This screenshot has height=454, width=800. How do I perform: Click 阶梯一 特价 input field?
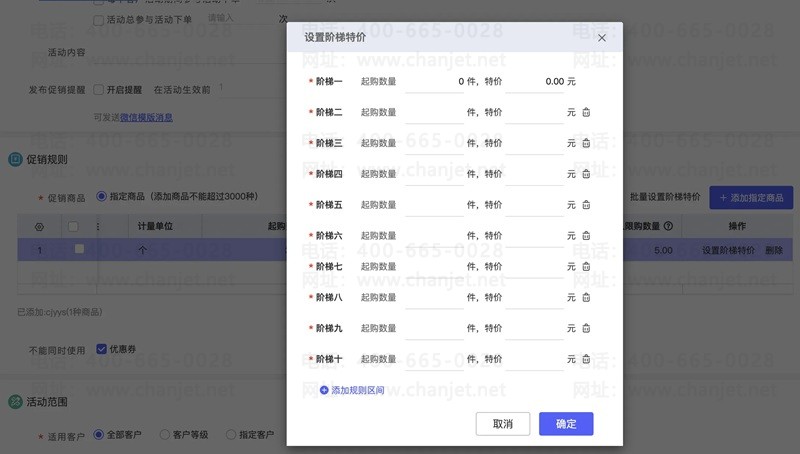[x=535, y=82]
